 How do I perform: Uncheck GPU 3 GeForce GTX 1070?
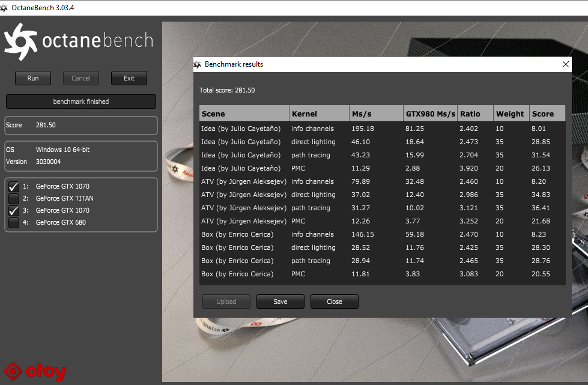tap(13, 210)
